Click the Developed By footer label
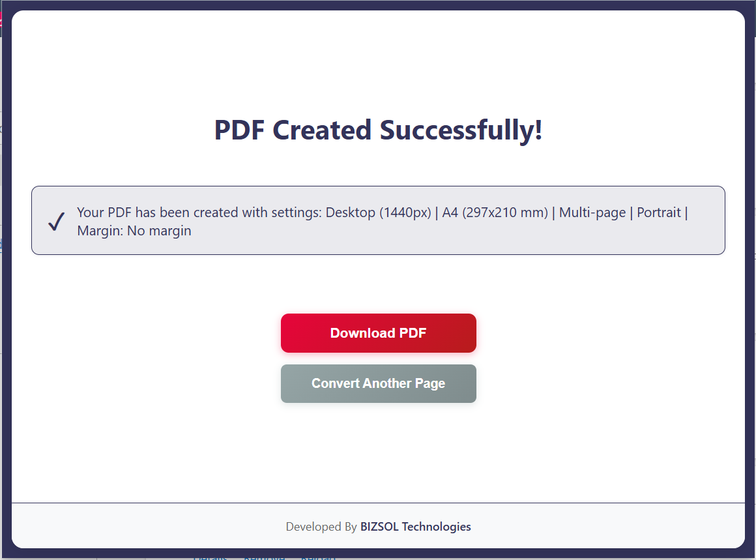The image size is (756, 560). pos(321,527)
